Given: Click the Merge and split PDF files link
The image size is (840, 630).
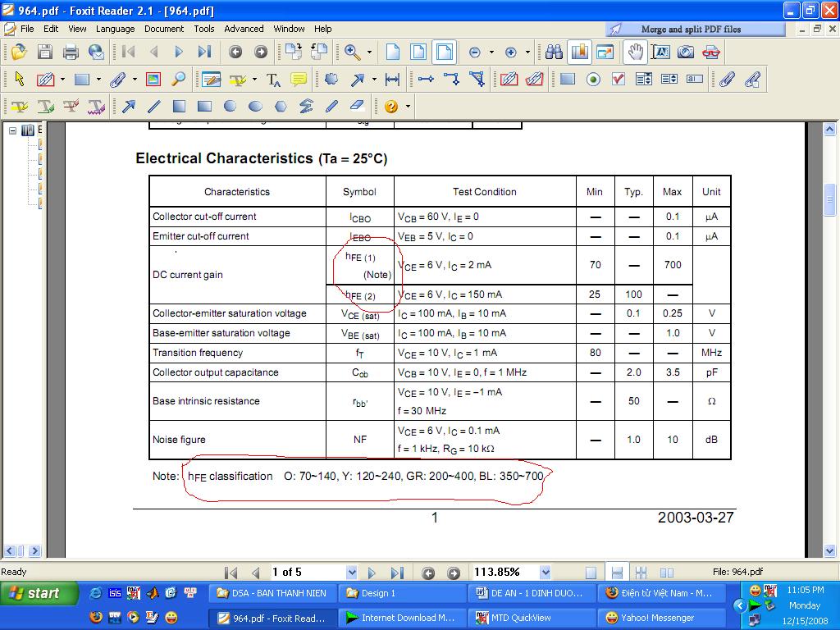Looking at the screenshot, I should tap(691, 29).
